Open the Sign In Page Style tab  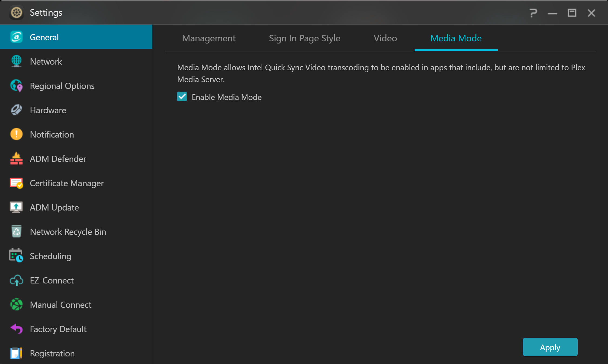304,38
